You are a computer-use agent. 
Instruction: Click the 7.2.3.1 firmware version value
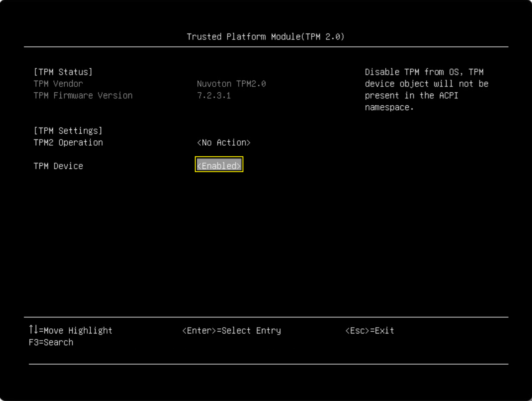click(x=214, y=95)
